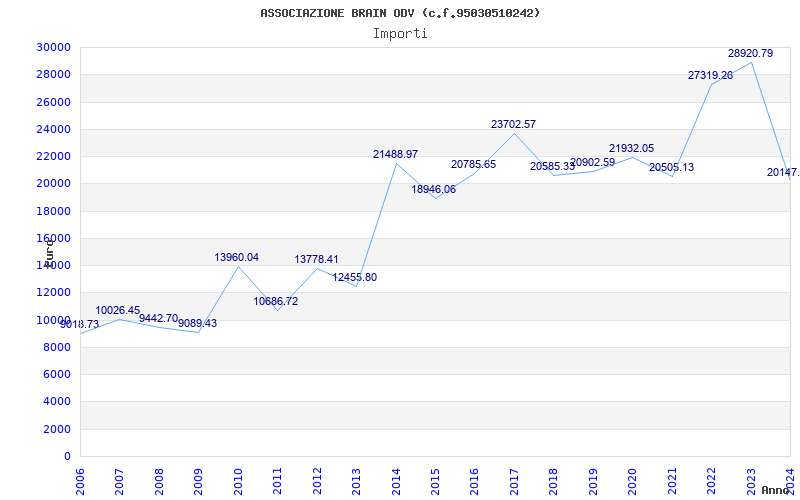
Task: Click the 30000 y-axis tick label
Action: [x=54, y=47]
